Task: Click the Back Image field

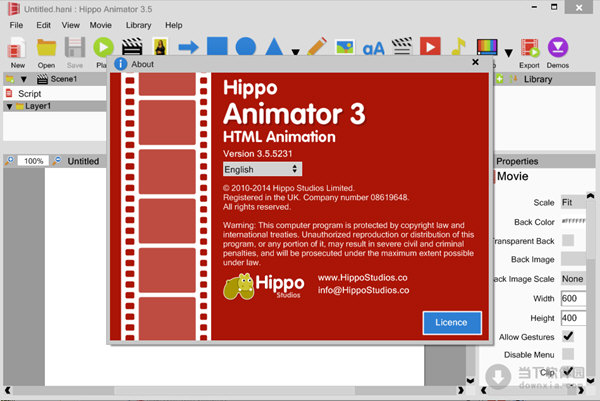Action: click(573, 259)
